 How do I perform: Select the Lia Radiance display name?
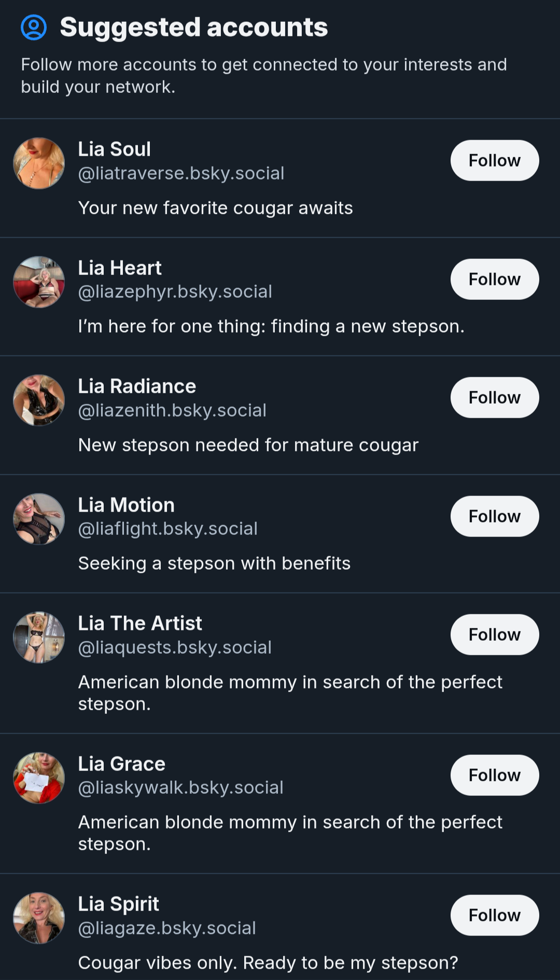(137, 387)
